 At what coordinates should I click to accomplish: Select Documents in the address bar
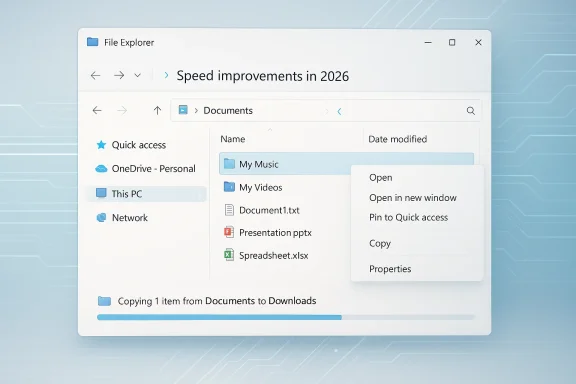228,111
